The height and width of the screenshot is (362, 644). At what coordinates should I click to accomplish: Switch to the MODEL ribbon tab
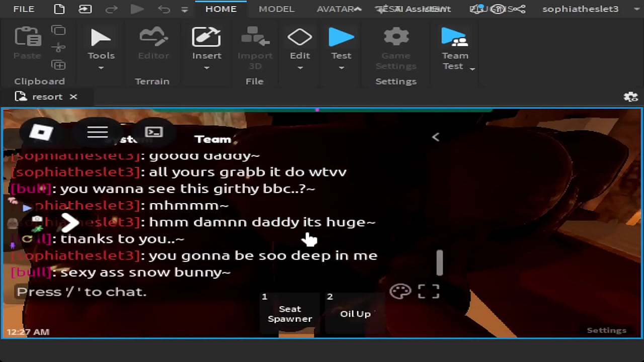pyautogui.click(x=276, y=9)
